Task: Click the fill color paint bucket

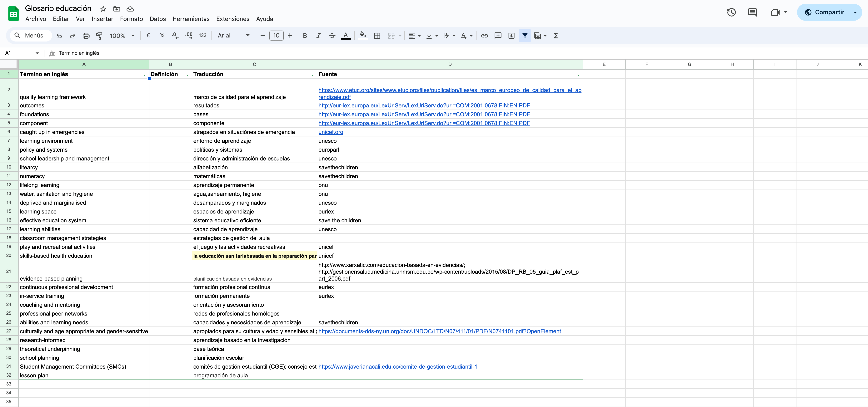Action: pyautogui.click(x=363, y=36)
